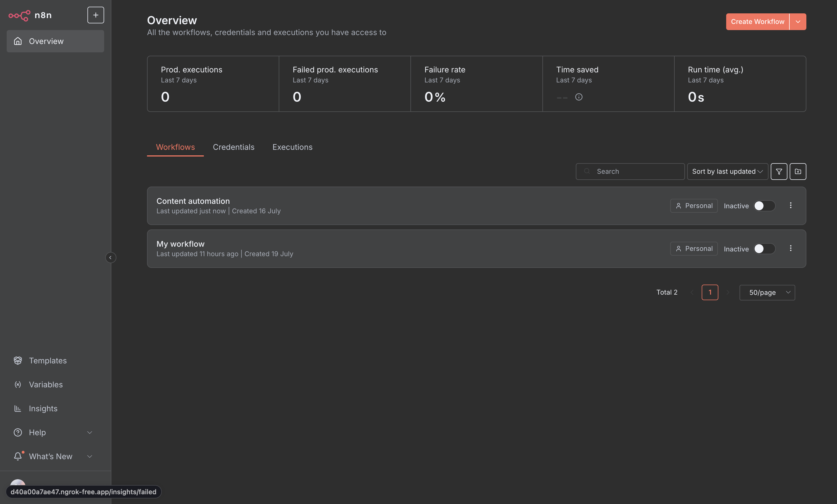Toggle My workflow active switch

coord(764,249)
